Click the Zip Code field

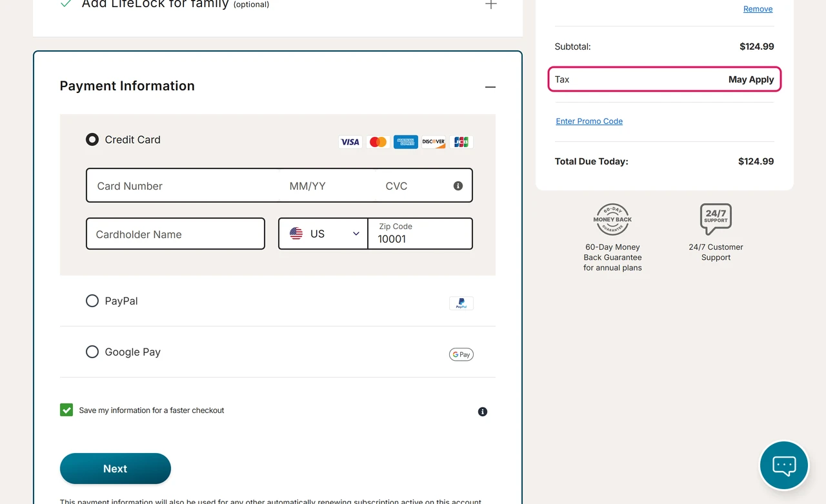pyautogui.click(x=420, y=234)
